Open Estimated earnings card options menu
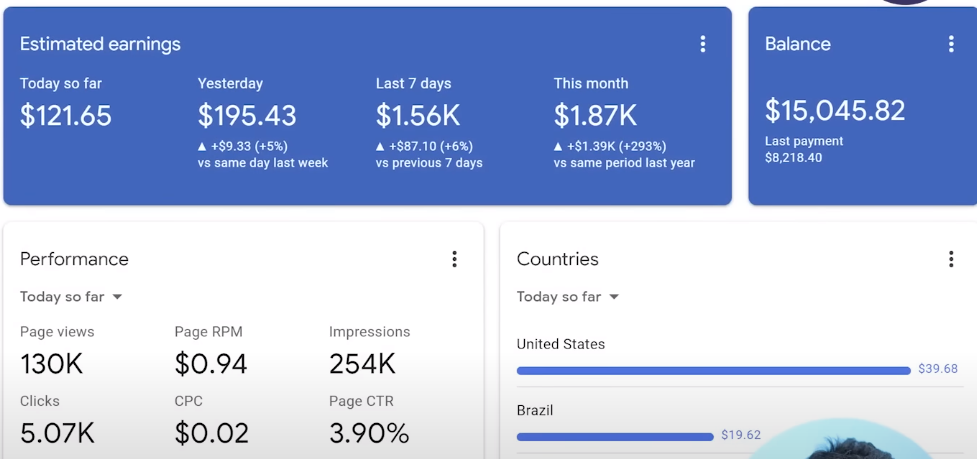Screen dimensions: 977x459 [703, 44]
